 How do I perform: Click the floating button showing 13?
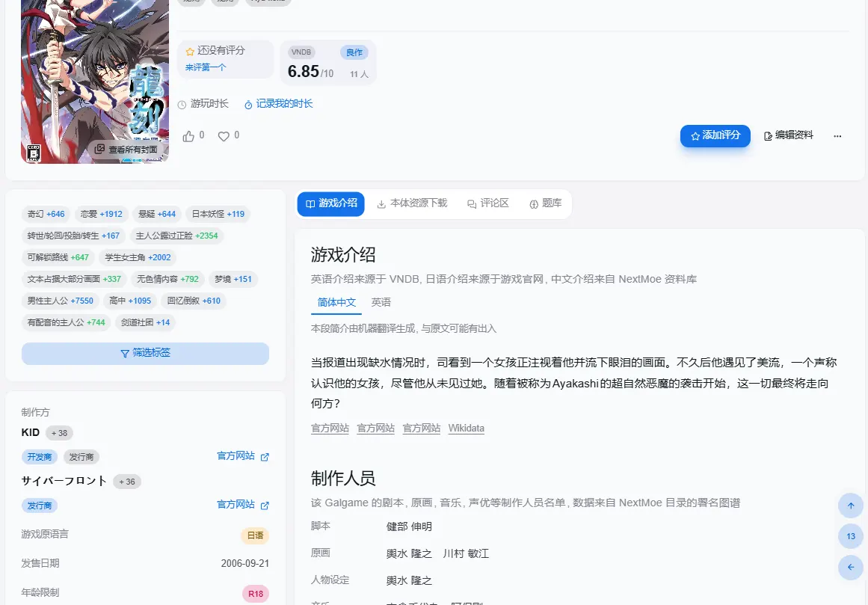pyautogui.click(x=851, y=535)
